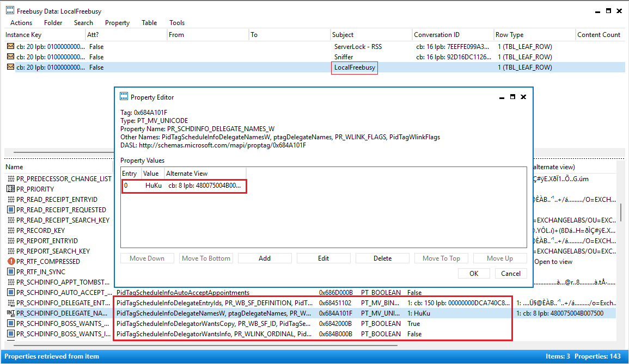
Task: Click Delete to remove the property value
Action: [x=382, y=258]
